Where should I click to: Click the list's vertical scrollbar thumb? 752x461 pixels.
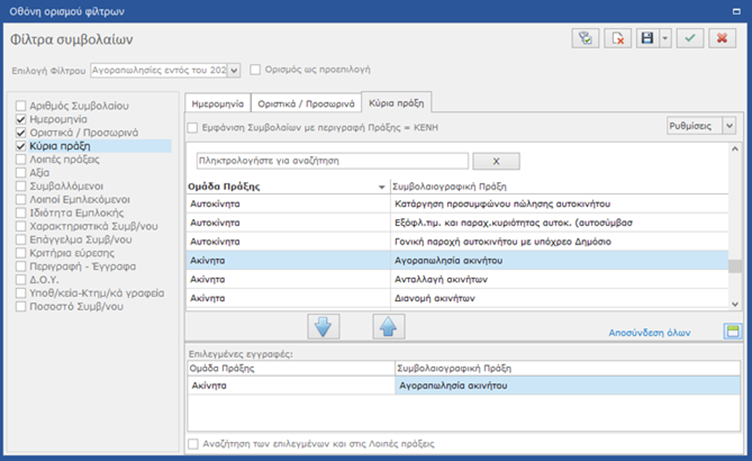coord(735,266)
